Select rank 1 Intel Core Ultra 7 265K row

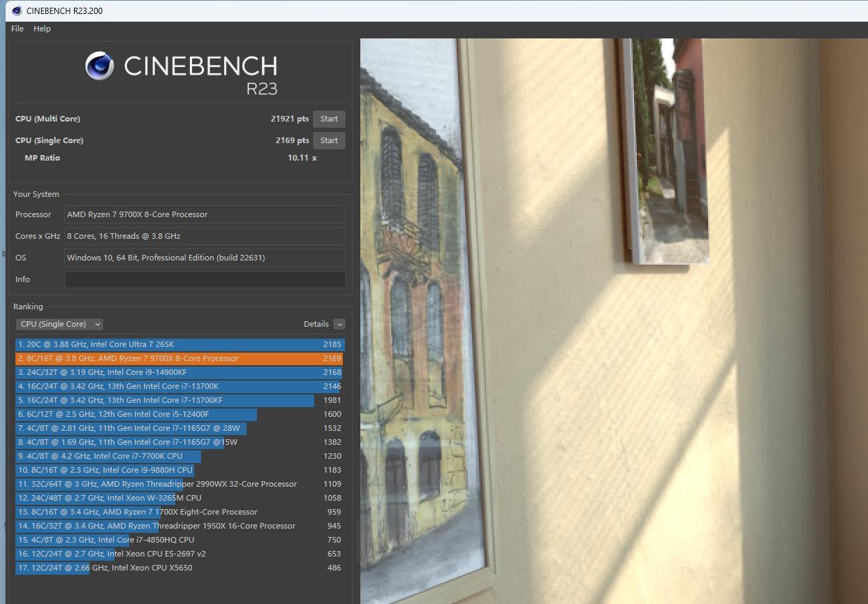coord(180,344)
